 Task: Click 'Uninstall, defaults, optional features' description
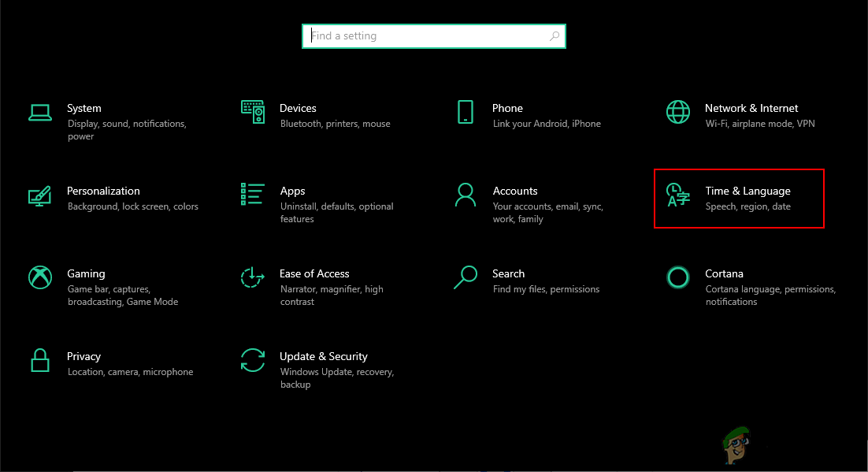pos(336,212)
